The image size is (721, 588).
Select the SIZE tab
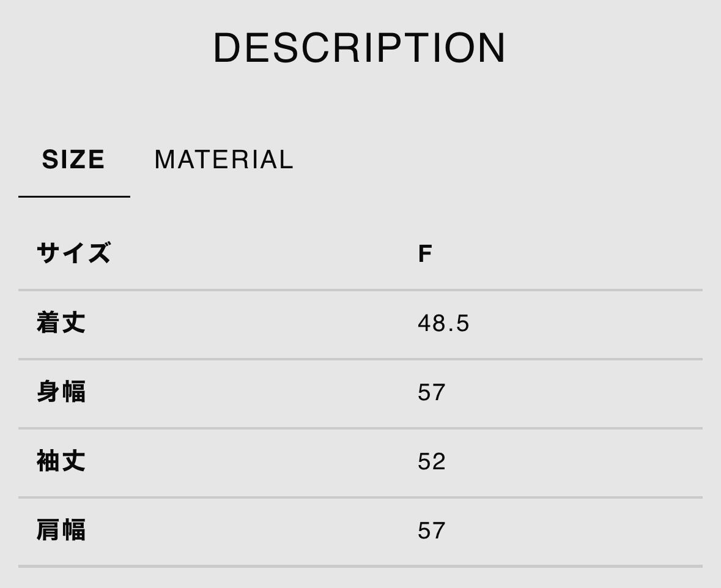click(73, 160)
